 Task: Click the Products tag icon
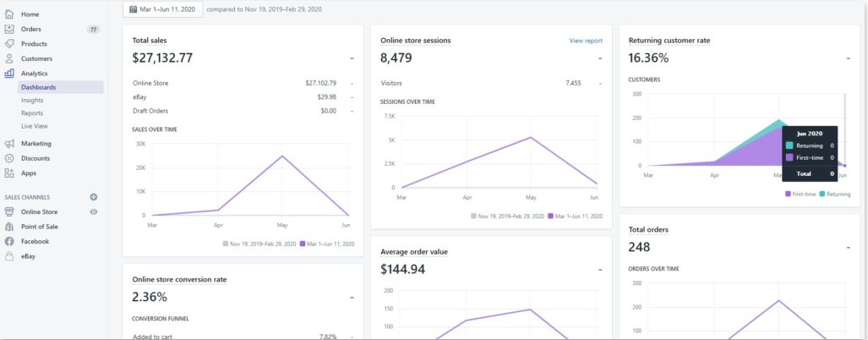(8, 44)
